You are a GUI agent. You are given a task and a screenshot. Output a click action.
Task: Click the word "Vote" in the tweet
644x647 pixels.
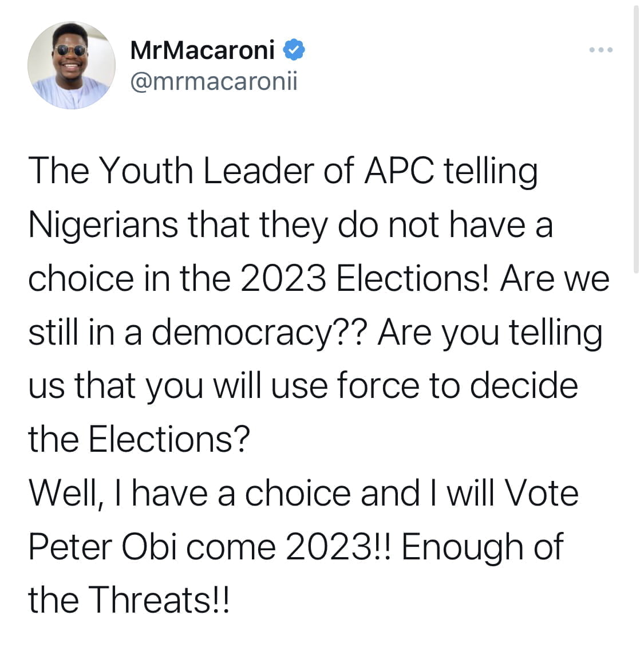[542, 494]
